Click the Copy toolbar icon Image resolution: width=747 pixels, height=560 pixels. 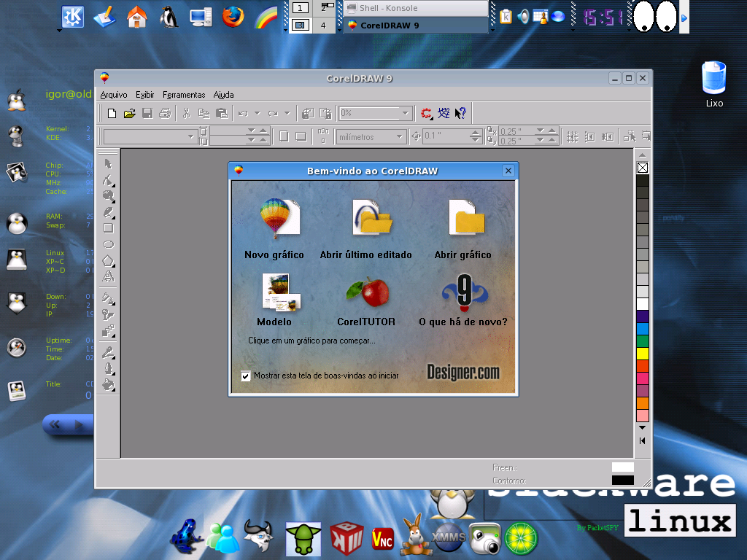204,113
